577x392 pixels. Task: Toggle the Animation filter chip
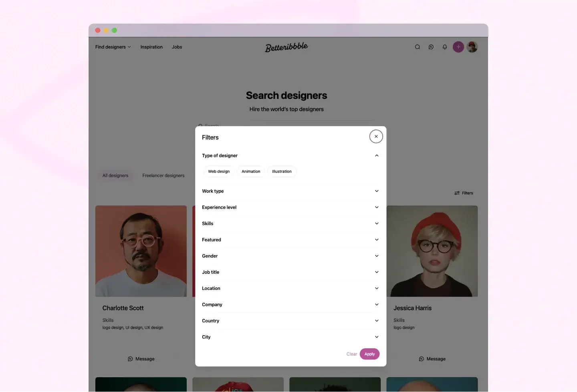point(251,171)
